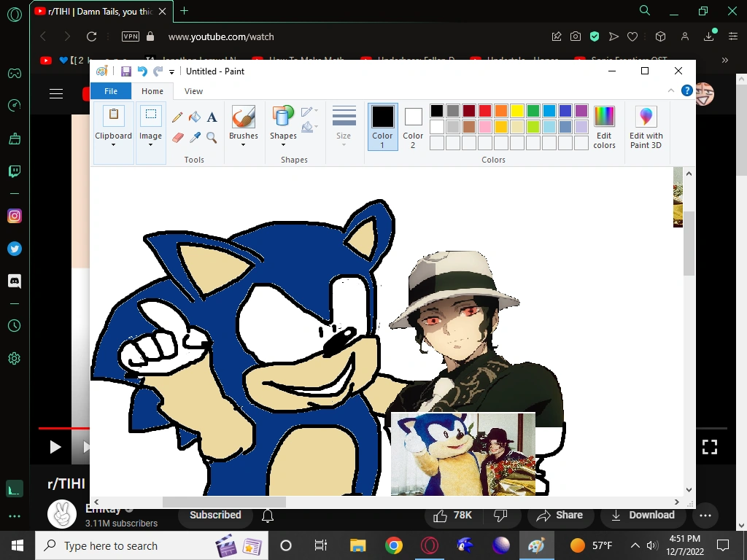Pick the Eraser tool
Image resolution: width=747 pixels, height=560 pixels.
coord(177,137)
